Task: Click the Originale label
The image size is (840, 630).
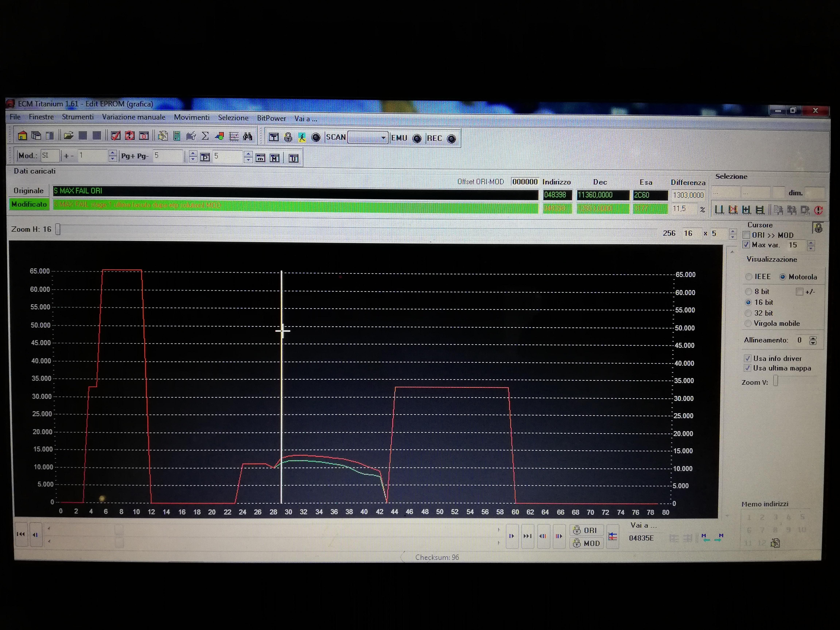Action: point(28,191)
